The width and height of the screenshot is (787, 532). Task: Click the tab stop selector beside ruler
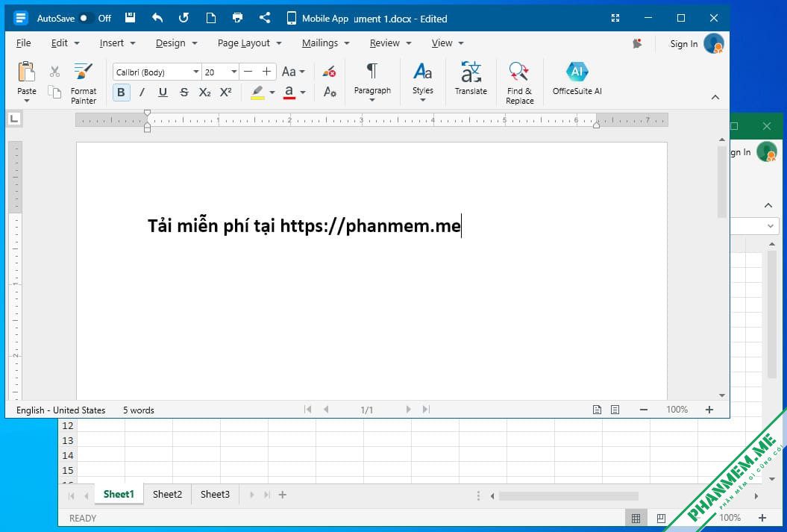[x=15, y=119]
